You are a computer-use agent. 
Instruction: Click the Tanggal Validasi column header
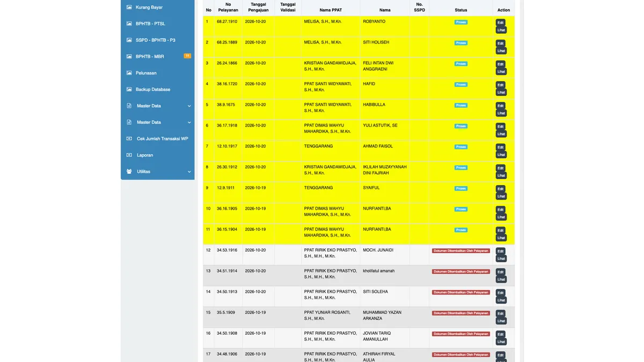[x=288, y=7]
